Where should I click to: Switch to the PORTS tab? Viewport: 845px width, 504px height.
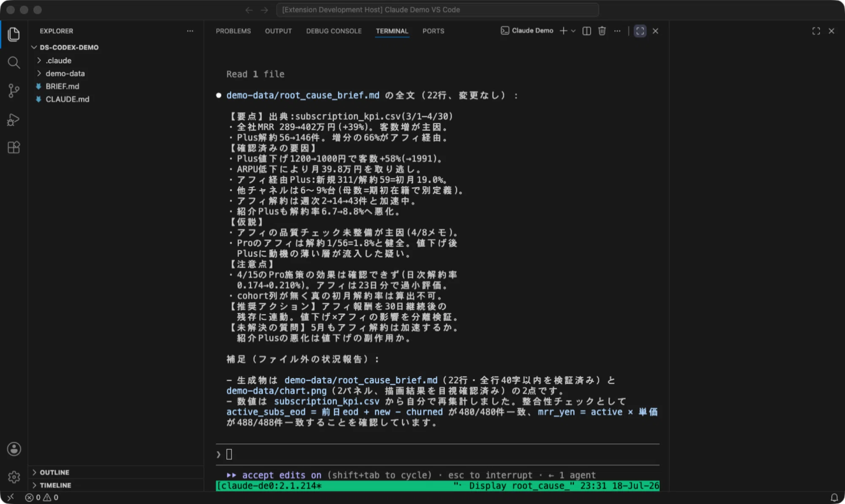pyautogui.click(x=433, y=31)
